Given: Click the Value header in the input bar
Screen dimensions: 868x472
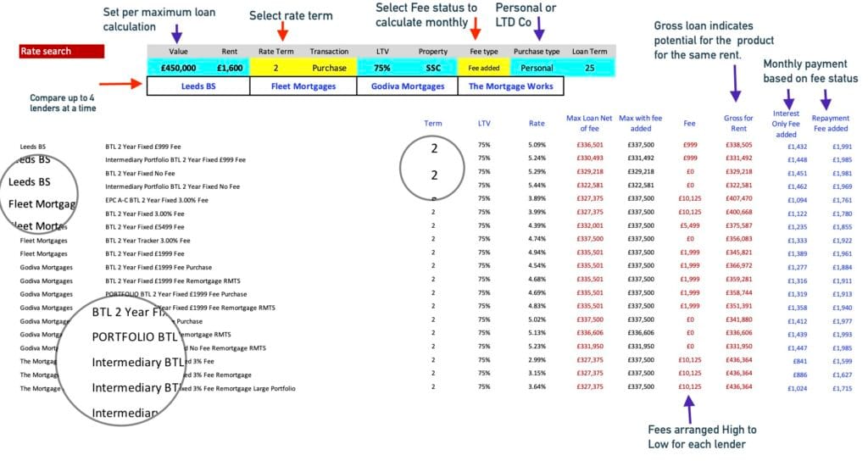Looking at the screenshot, I should [178, 52].
